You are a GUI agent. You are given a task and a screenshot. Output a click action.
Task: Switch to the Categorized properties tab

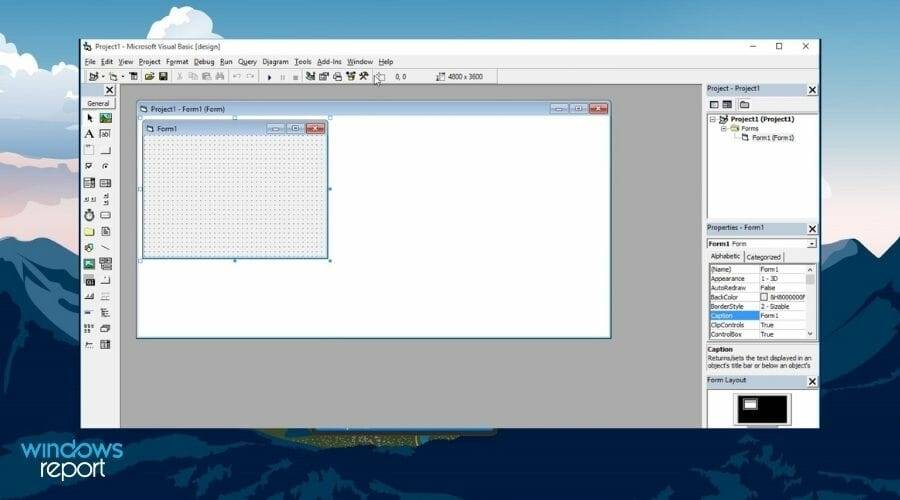(x=763, y=257)
